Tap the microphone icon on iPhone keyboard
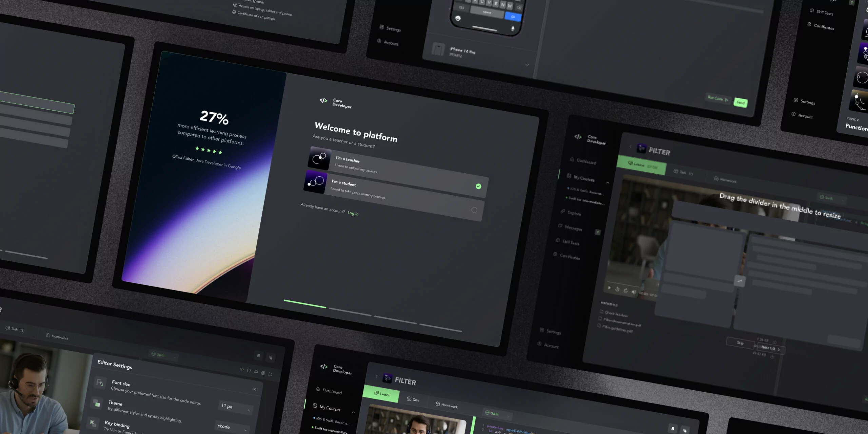The height and width of the screenshot is (434, 868). pos(513,29)
